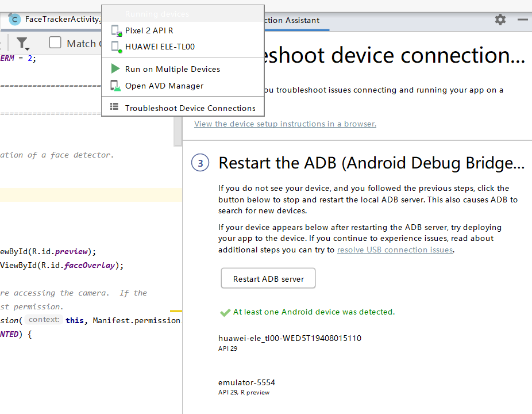Open the assistant settings gear
This screenshot has width=532, height=414.
point(500,20)
